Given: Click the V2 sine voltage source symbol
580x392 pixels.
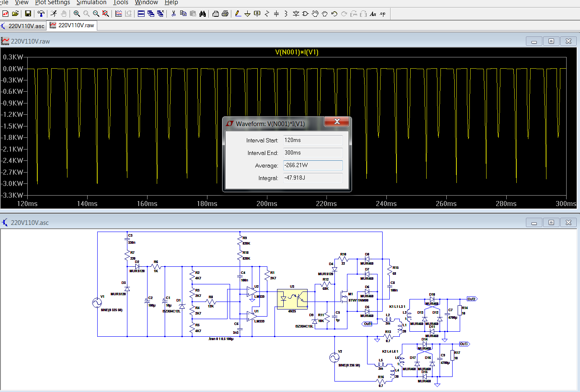Looking at the screenshot, I should click(x=334, y=358).
